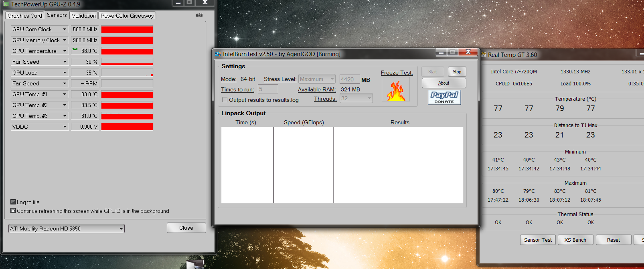The image size is (644, 269).
Task: Click the GPU Load history graph
Action: tap(127, 73)
